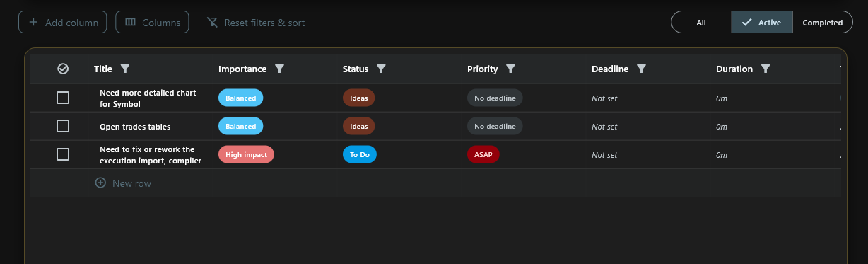This screenshot has width=868, height=264.
Task: Click the plus circle icon beside New row
Action: point(100,183)
